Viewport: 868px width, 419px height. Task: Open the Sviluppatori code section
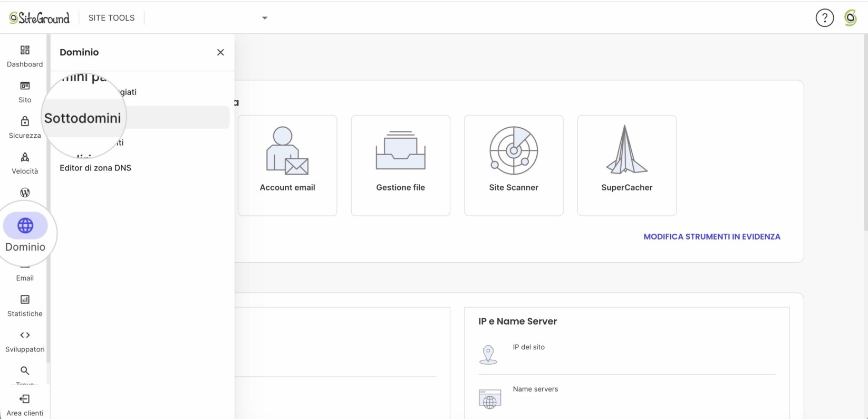coord(25,341)
